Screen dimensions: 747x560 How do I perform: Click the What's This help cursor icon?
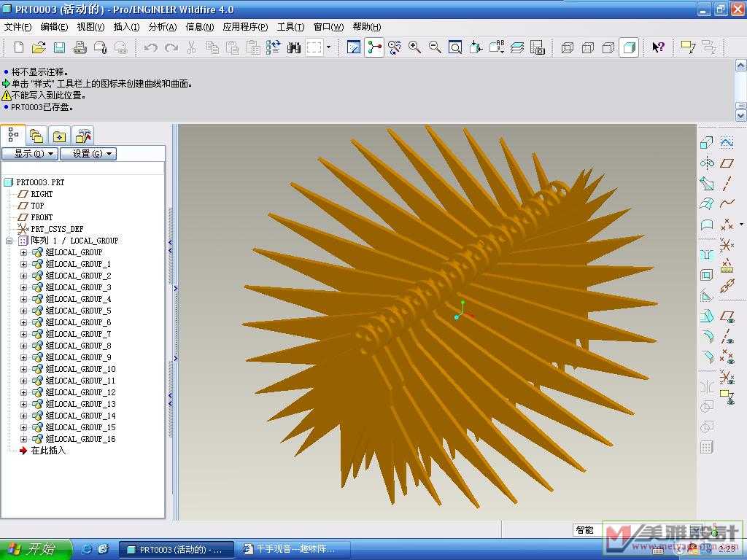(658, 47)
